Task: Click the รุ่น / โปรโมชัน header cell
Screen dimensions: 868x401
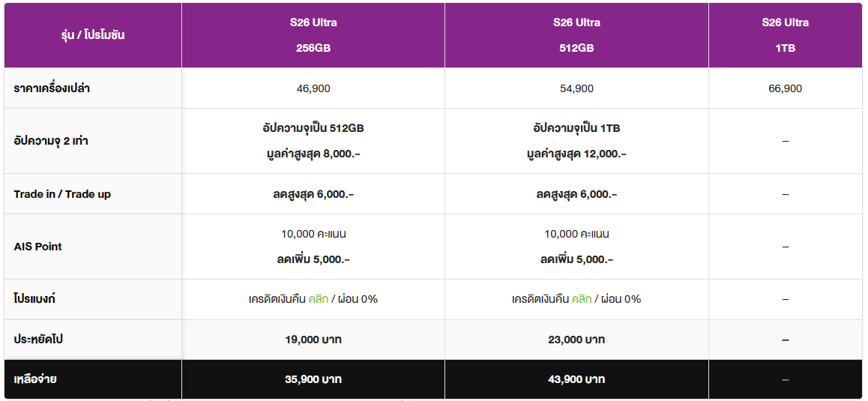Action: (x=93, y=35)
